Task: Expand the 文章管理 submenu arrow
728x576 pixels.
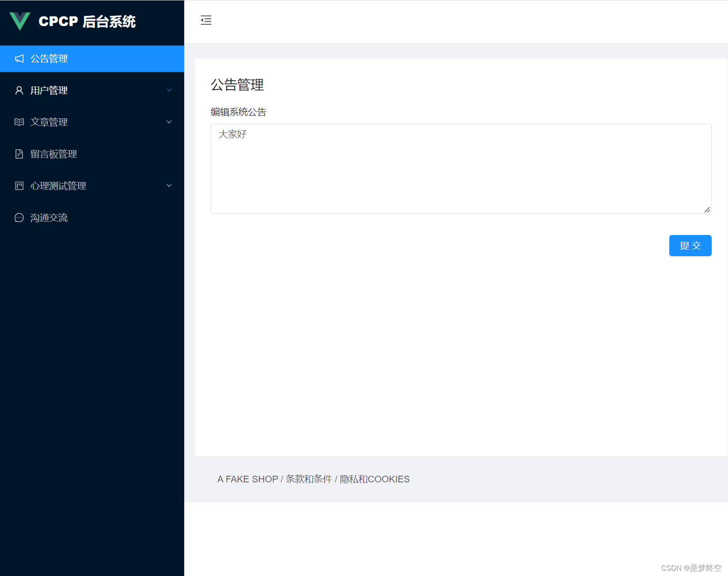Action: click(169, 122)
